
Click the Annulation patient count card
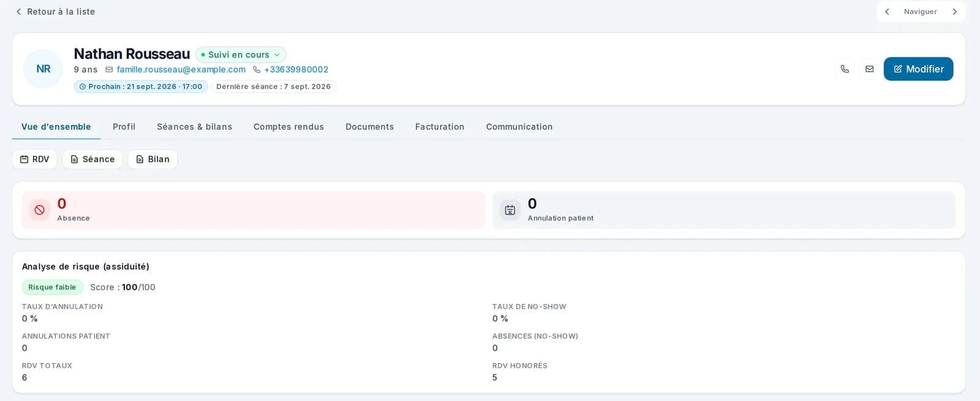point(724,210)
